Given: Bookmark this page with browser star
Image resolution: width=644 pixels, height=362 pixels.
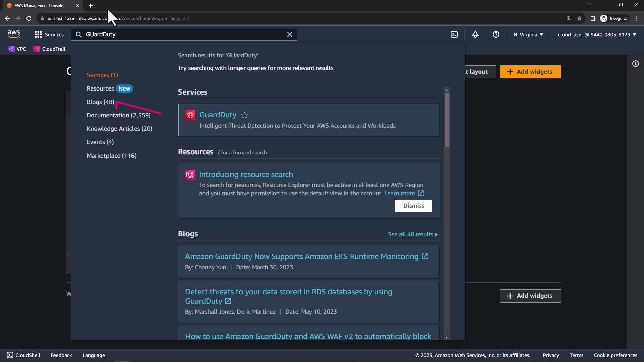Looking at the screenshot, I should [x=579, y=18].
